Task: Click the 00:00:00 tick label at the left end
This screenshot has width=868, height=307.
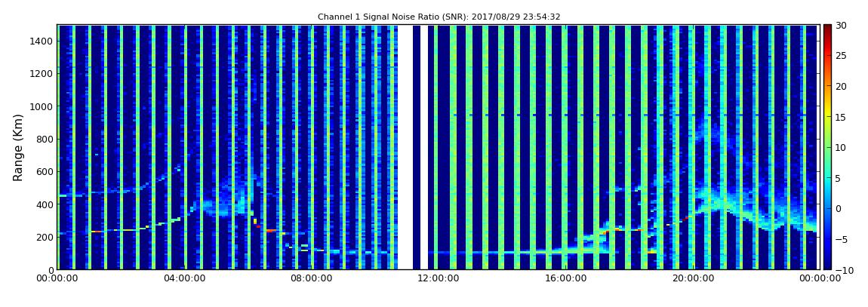Action: point(57,279)
